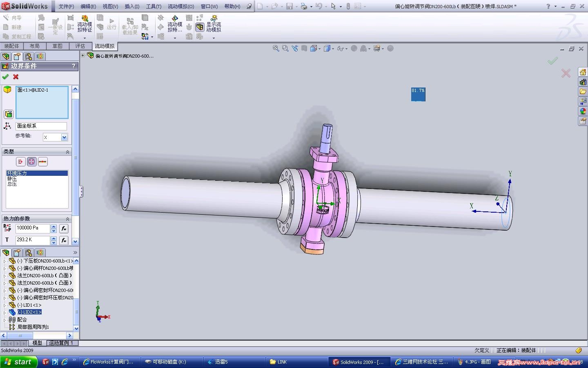
Task: Click the Display Style cube icon
Action: pos(327,48)
